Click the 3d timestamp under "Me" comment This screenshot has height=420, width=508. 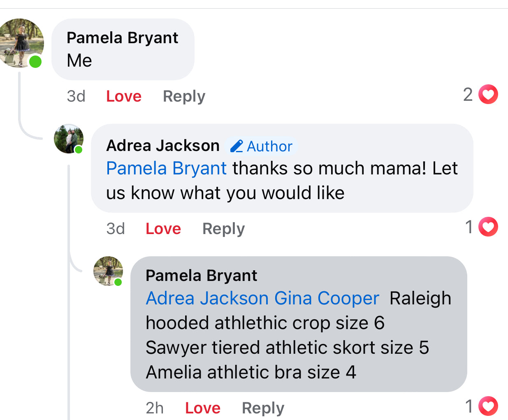coord(76,96)
